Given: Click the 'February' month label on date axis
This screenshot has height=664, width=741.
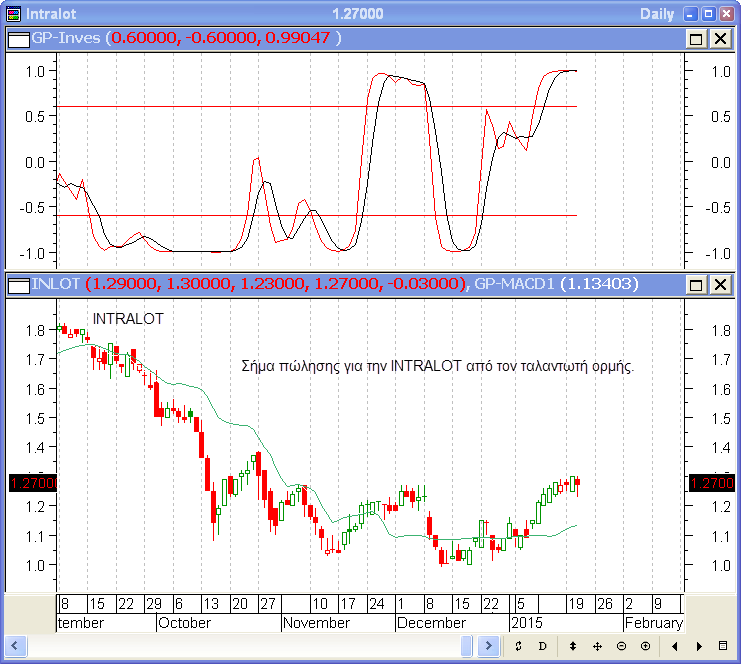Looking at the screenshot, I should coord(654,623).
